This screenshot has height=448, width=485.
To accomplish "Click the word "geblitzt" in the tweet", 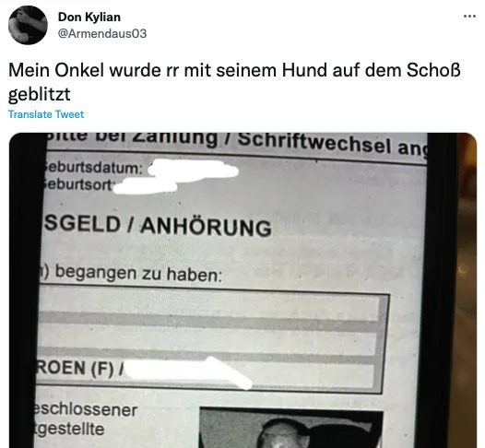I will tap(40, 94).
